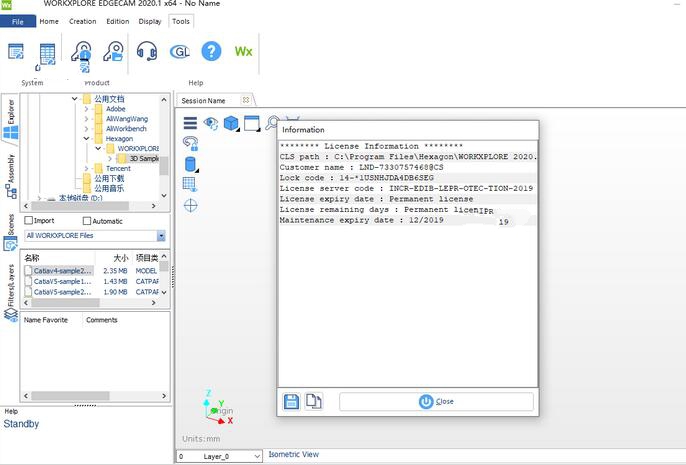The image size is (686, 465).
Task: Open the All WORKXPLORE Files dropdown
Action: point(161,236)
